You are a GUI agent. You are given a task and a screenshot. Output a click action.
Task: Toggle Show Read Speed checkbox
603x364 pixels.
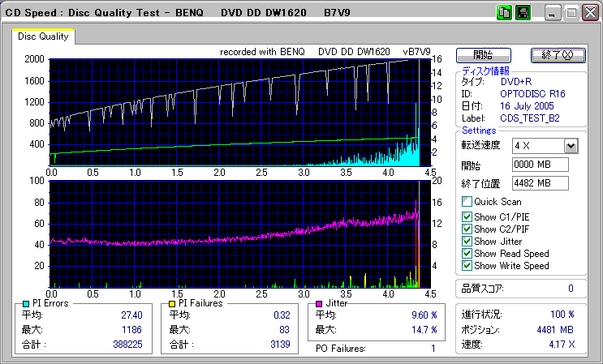tap(467, 254)
